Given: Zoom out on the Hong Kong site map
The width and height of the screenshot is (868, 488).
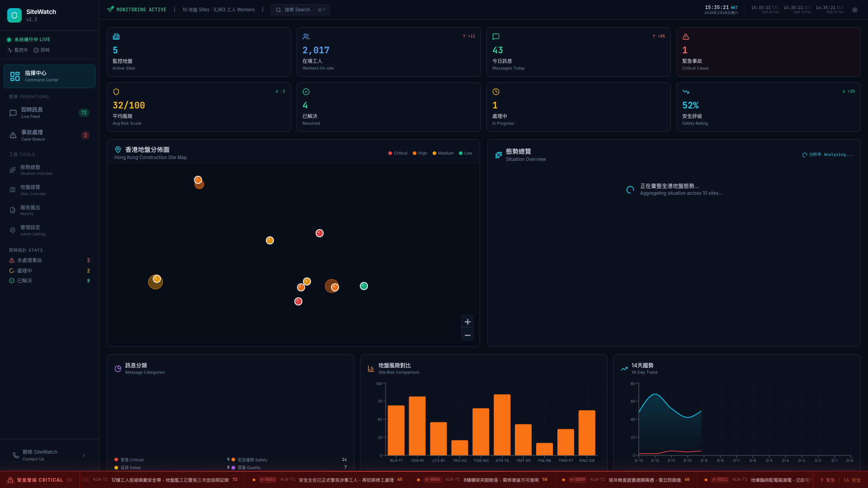Looking at the screenshot, I should click(467, 335).
